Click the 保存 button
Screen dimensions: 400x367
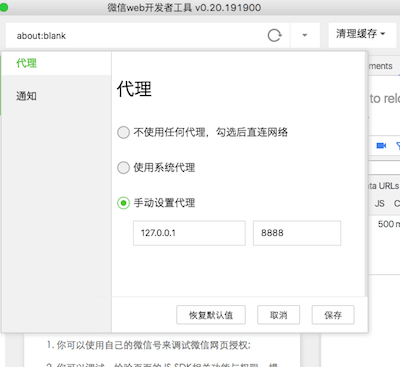333,315
